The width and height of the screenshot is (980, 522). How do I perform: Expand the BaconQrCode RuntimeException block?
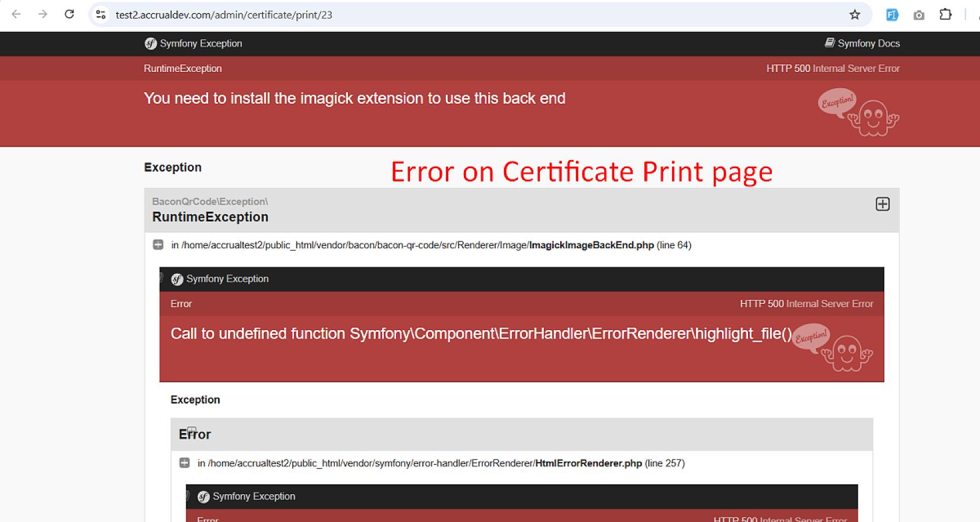pyautogui.click(x=882, y=204)
